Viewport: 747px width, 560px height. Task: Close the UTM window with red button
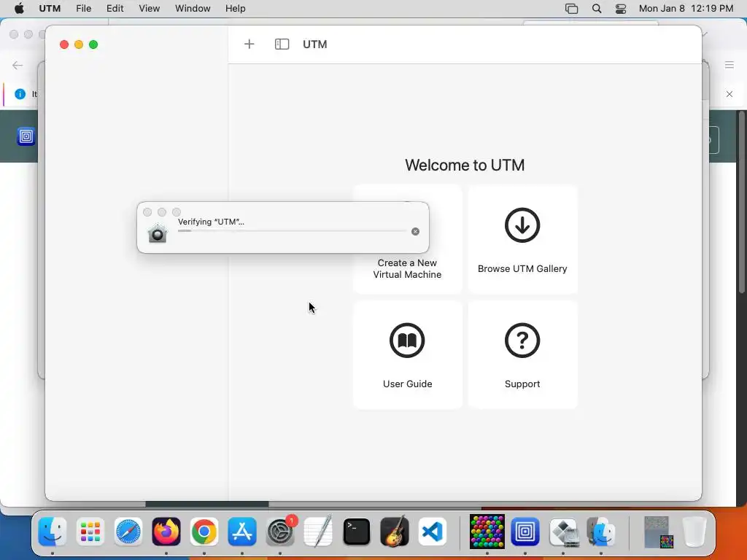pos(64,44)
